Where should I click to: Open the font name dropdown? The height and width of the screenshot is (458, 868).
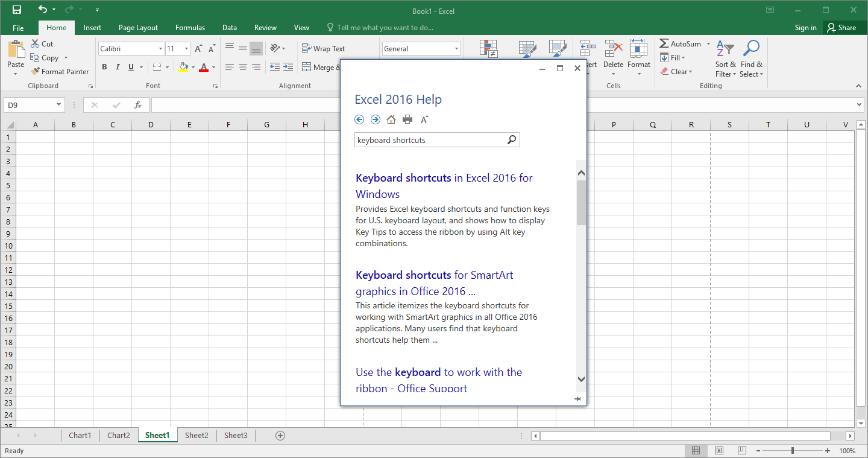pos(160,49)
